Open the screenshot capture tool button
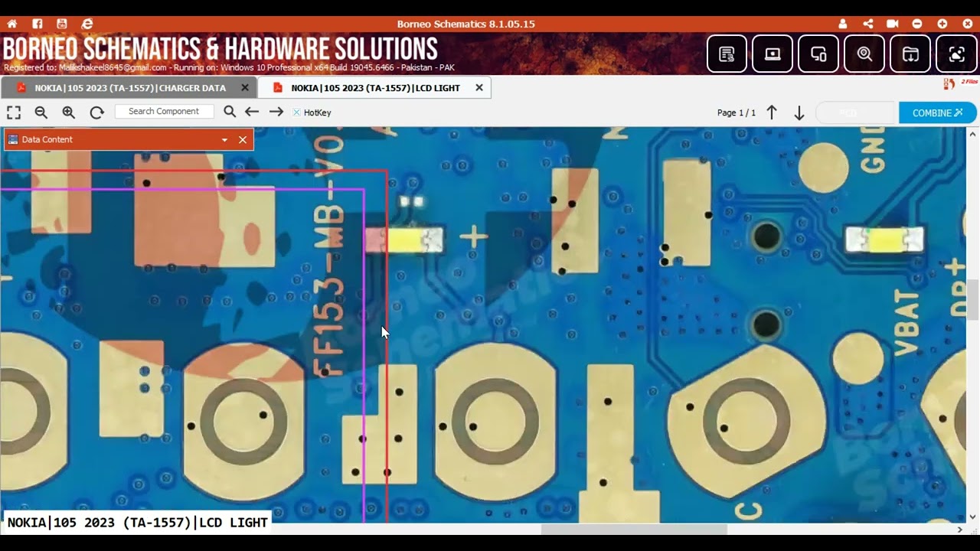 956,54
